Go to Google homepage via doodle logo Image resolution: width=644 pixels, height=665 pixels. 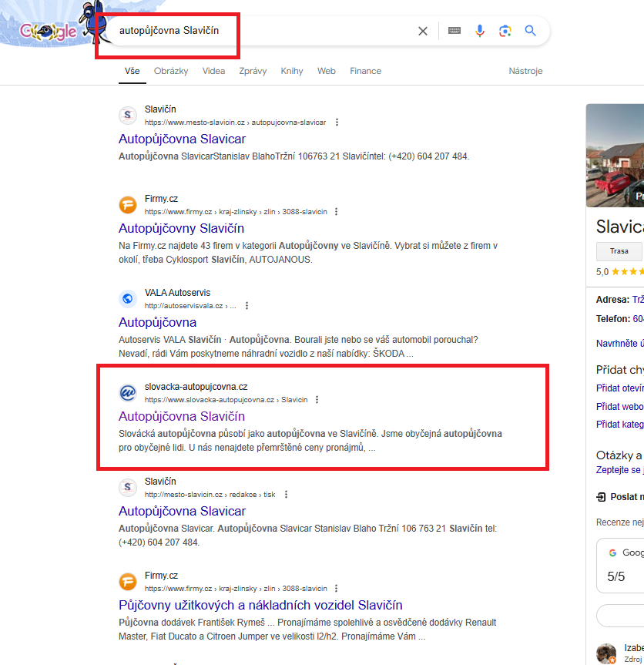pyautogui.click(x=49, y=32)
